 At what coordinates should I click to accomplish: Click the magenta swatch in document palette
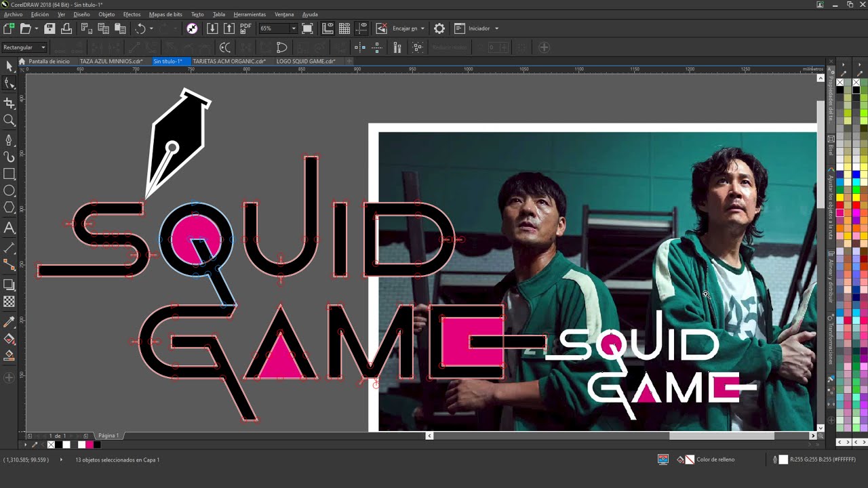click(89, 445)
